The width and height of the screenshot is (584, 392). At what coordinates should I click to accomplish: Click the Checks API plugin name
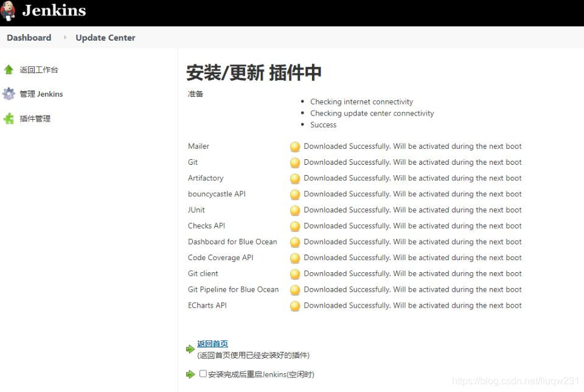click(206, 225)
